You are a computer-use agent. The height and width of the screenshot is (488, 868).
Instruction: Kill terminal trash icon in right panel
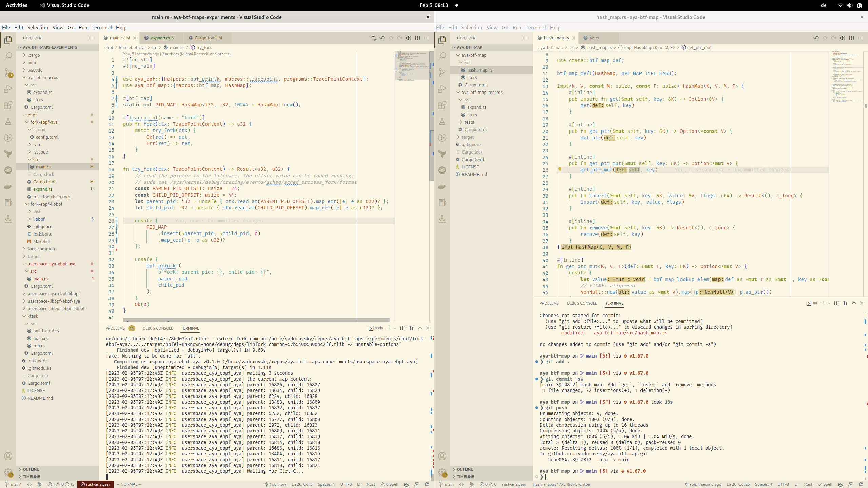coord(845,303)
